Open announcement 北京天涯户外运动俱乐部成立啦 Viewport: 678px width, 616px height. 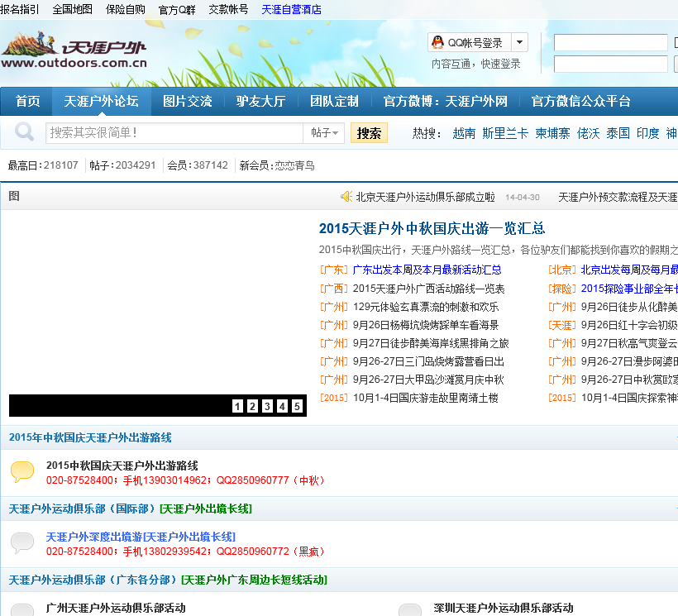tap(426, 197)
